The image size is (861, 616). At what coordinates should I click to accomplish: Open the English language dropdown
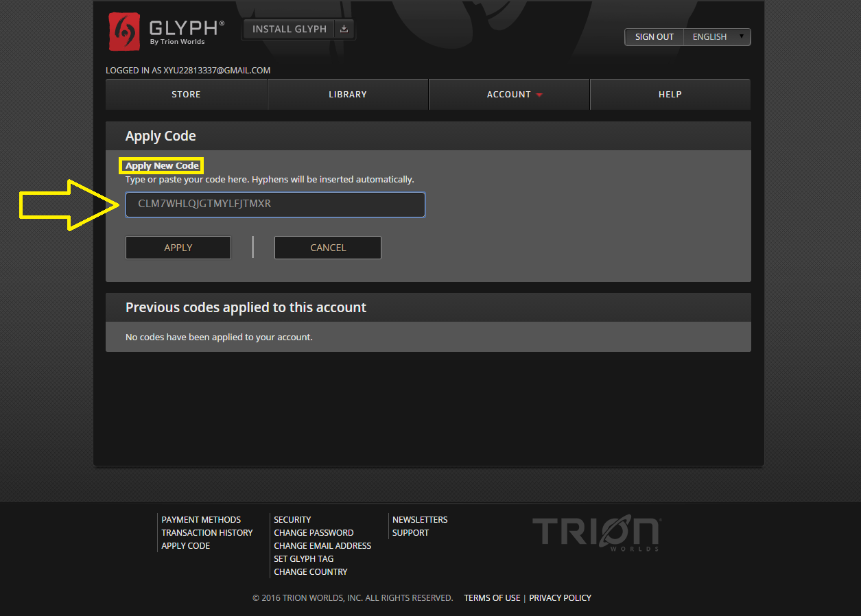(718, 37)
